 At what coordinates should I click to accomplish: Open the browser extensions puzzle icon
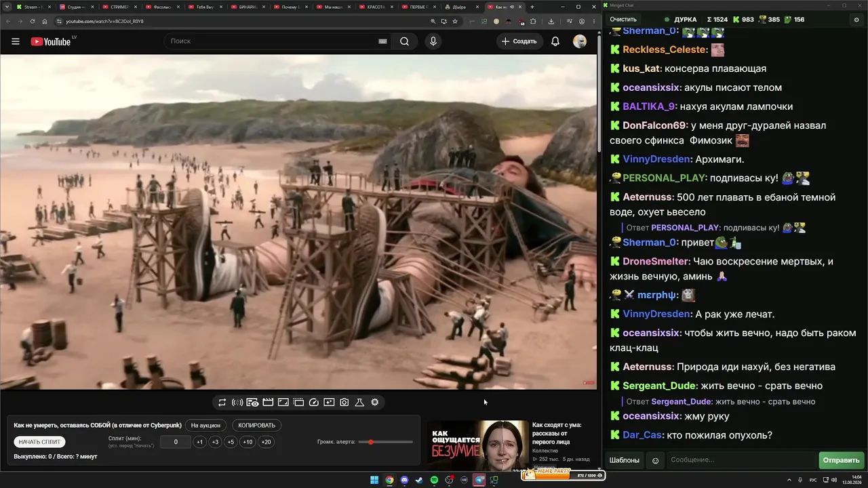[533, 21]
